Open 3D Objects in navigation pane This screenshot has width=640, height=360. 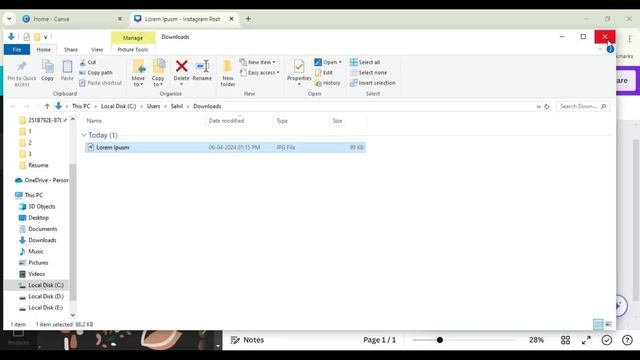point(38,207)
